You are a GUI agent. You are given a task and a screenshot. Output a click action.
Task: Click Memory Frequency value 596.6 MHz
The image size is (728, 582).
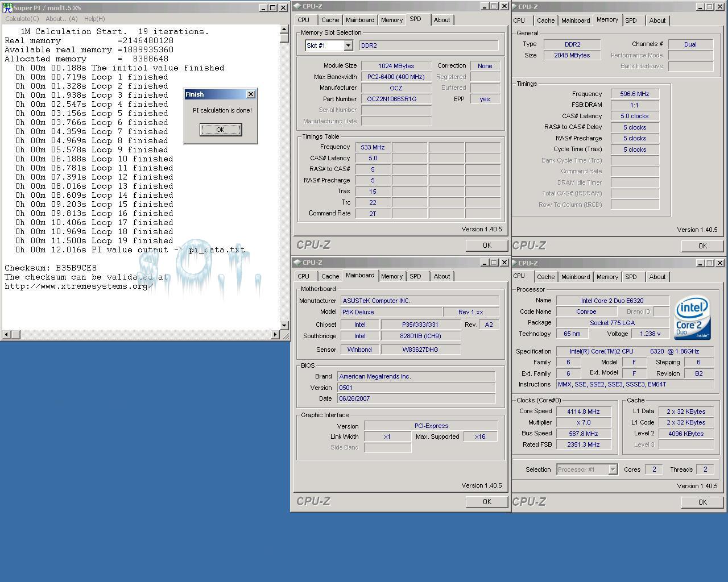point(635,94)
